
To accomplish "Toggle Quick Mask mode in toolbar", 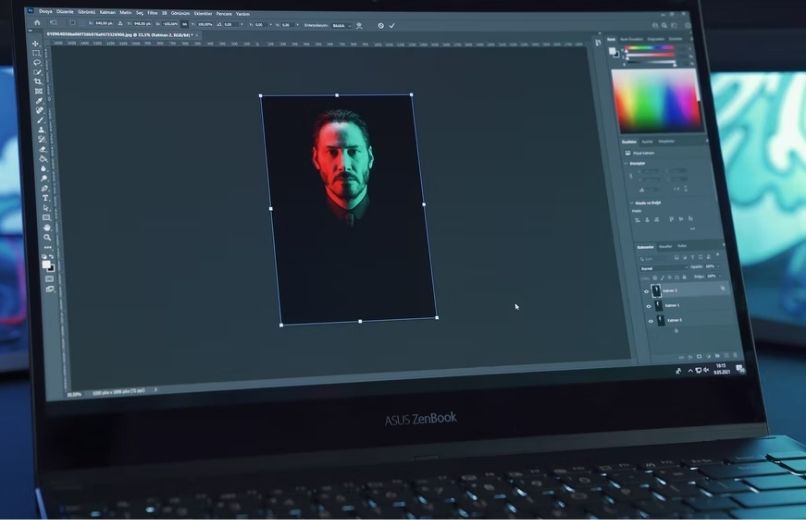I will tap(49, 278).
